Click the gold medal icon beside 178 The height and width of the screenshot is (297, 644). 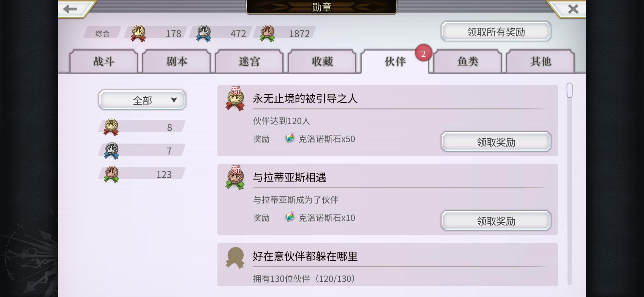point(138,34)
